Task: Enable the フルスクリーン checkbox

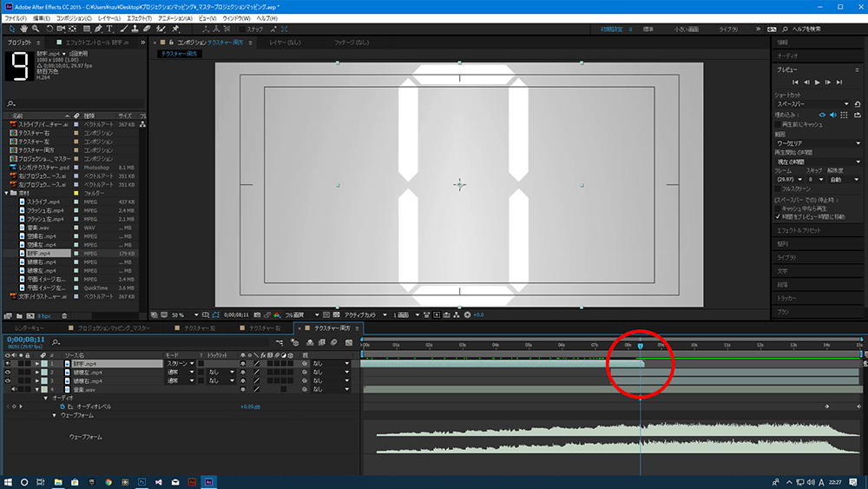Action: (x=778, y=188)
